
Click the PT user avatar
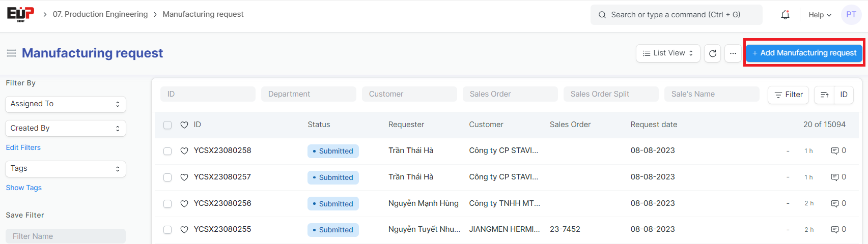(851, 15)
